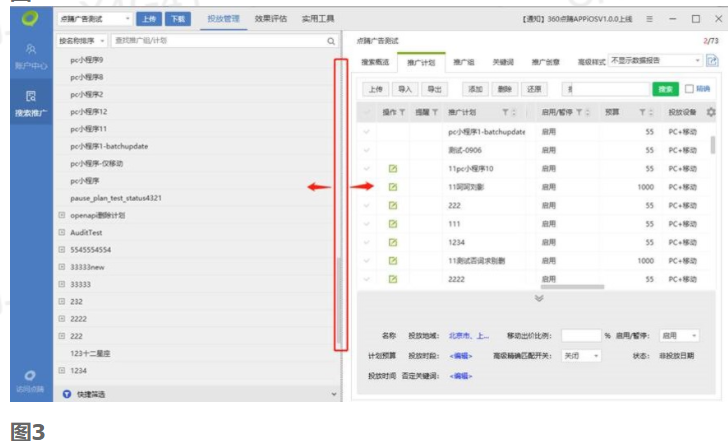Click the magnifier icon in plan search box
Viewport: 728px width, 441px height.
[x=331, y=41]
